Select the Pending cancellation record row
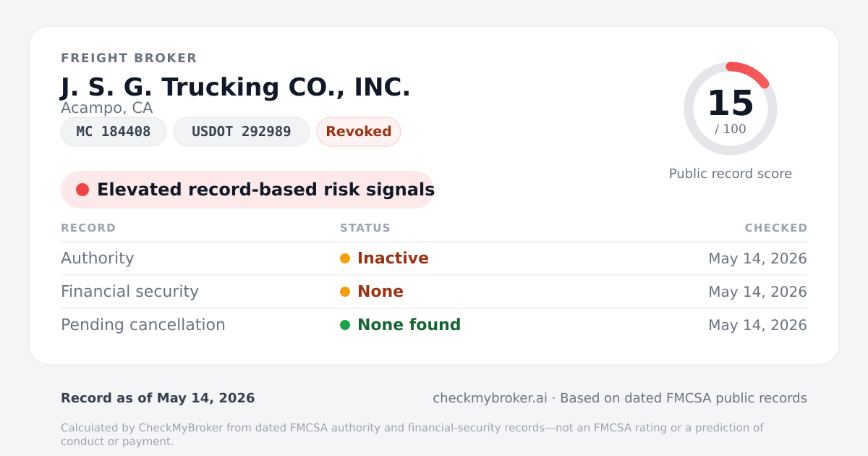Image resolution: width=868 pixels, height=456 pixels. coord(434,325)
